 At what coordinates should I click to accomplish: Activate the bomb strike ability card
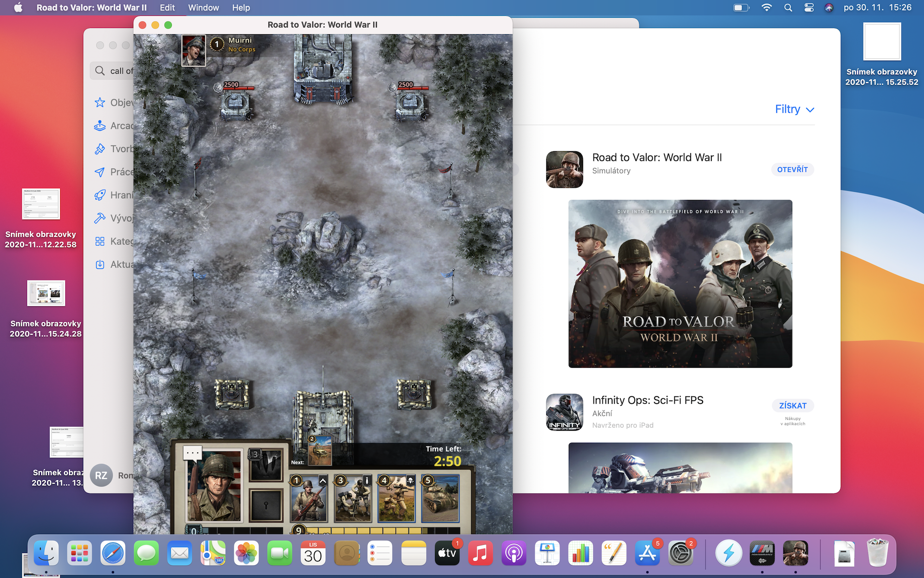(266, 465)
